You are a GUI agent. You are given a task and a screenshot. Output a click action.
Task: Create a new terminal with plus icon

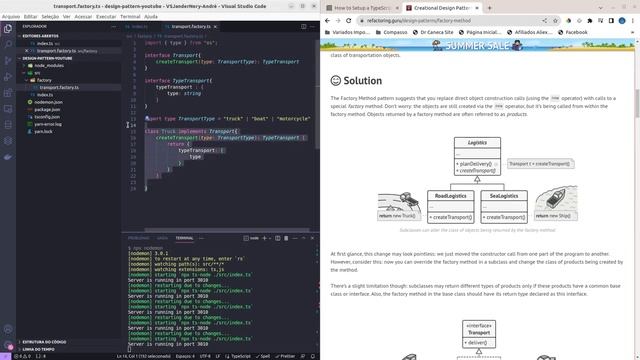[264, 238]
